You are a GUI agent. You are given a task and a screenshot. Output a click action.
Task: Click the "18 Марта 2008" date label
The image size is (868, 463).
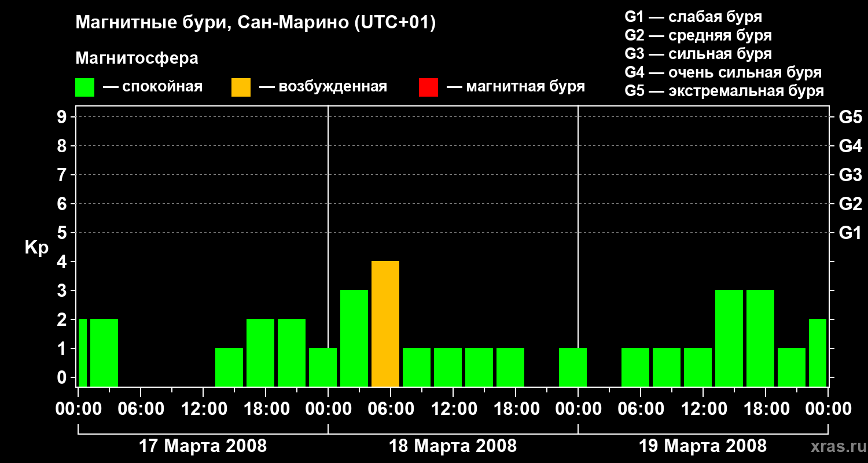(x=453, y=446)
